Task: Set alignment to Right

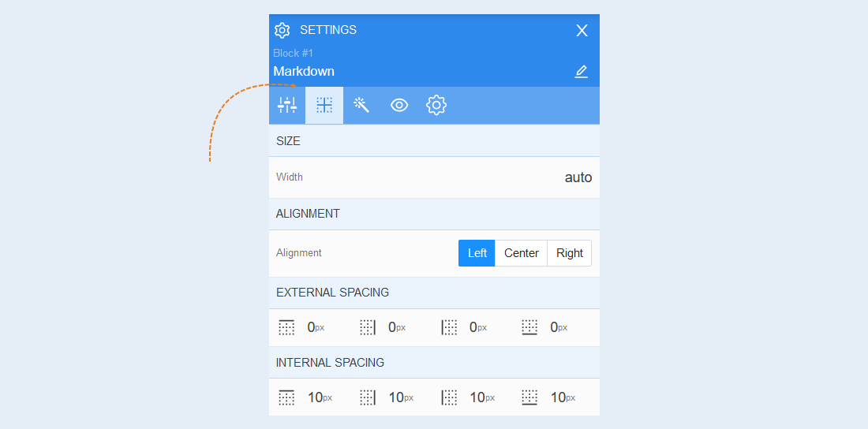Action: [570, 253]
